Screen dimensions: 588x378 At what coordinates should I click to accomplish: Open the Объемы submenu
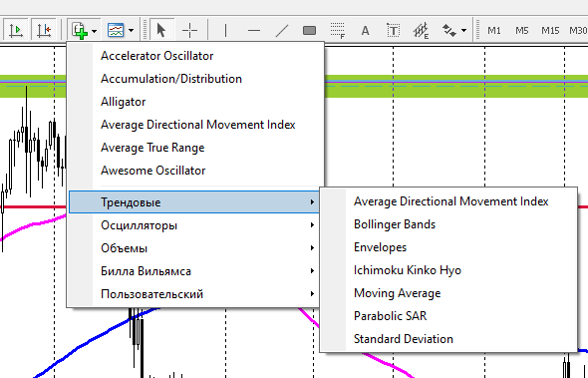tap(194, 248)
